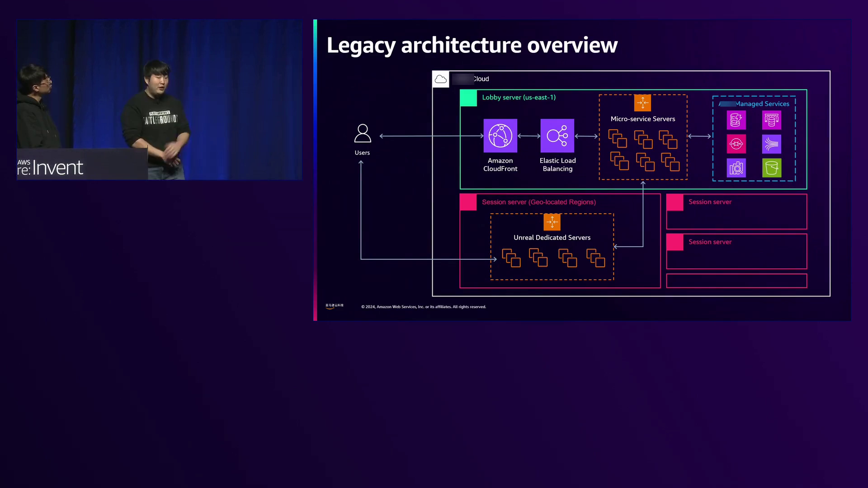Click the orange auto scaling icon above Unreal Dedicated Servers

[x=552, y=222]
